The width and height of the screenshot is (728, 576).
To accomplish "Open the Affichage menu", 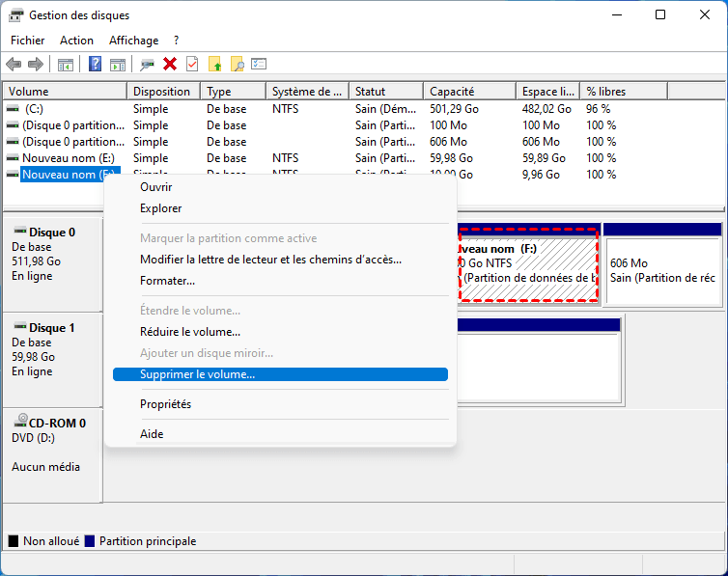I will coord(133,41).
